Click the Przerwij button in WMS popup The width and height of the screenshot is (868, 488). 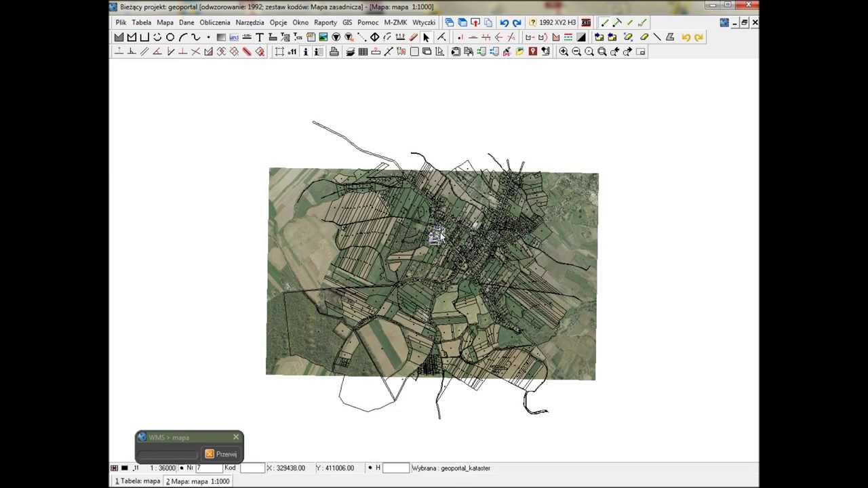pyautogui.click(x=221, y=454)
